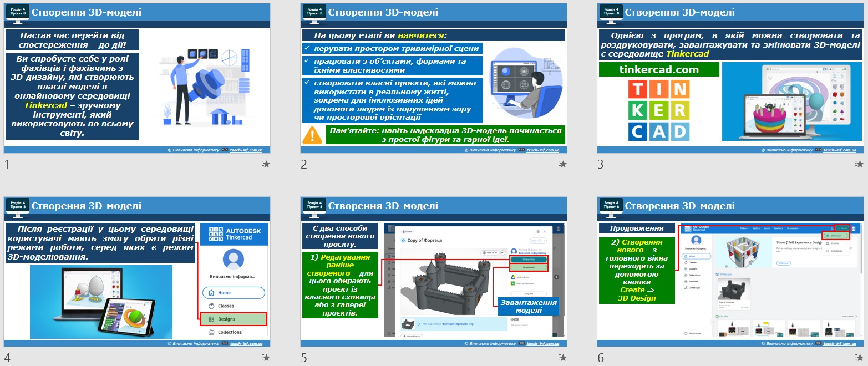This screenshot has height=366, width=868.
Task: Click the transition star icon under slide 5
Action: [562, 358]
